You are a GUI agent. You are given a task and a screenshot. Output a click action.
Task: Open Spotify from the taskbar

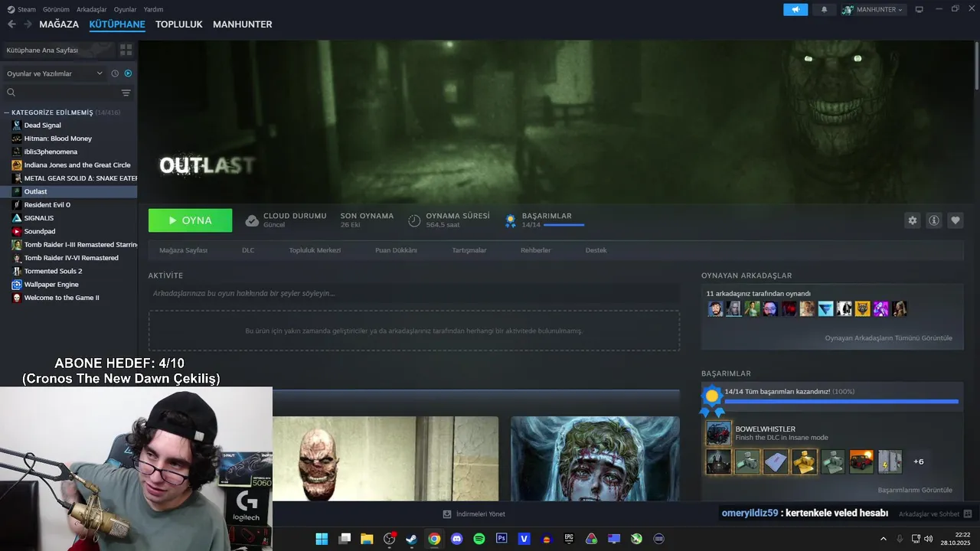coord(479,539)
